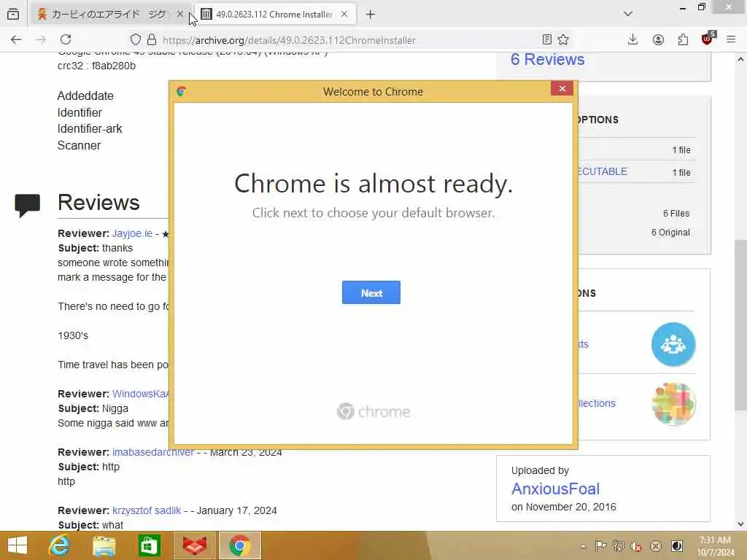Bookmark this page with the star icon

pos(563,39)
